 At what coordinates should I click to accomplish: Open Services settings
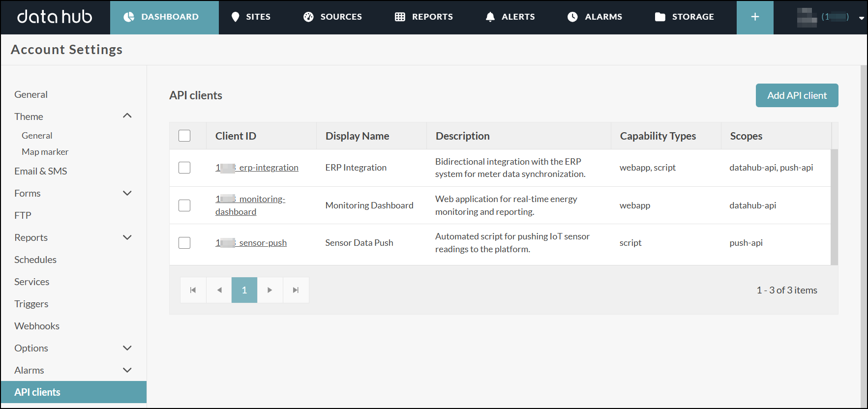[x=32, y=282]
